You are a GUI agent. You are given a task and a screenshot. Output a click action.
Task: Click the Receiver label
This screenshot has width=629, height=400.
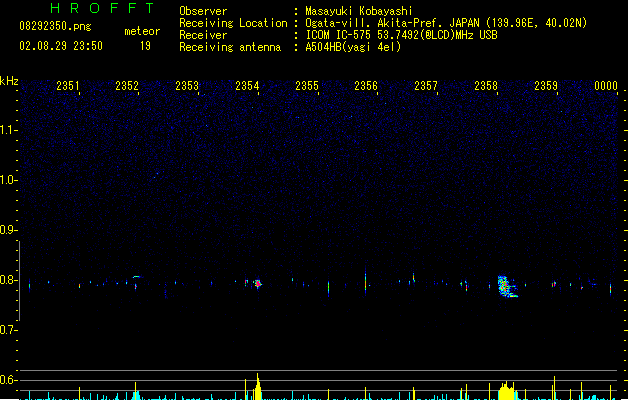(203, 35)
